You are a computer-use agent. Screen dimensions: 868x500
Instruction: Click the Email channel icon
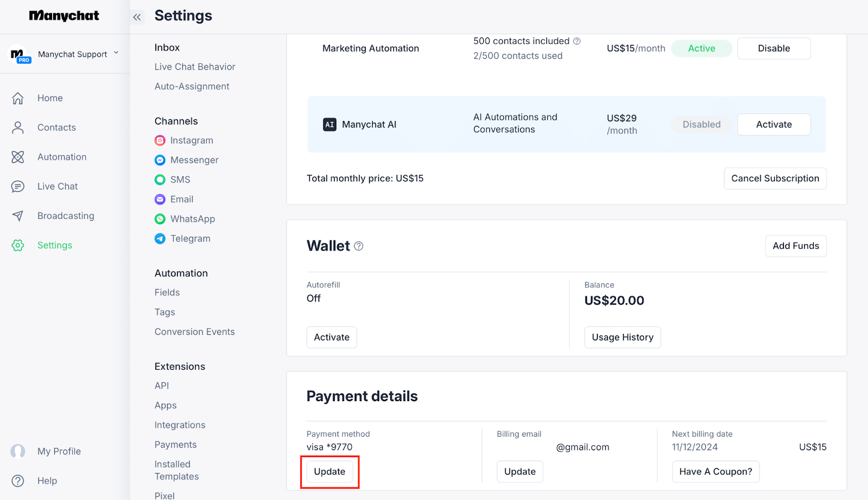160,199
